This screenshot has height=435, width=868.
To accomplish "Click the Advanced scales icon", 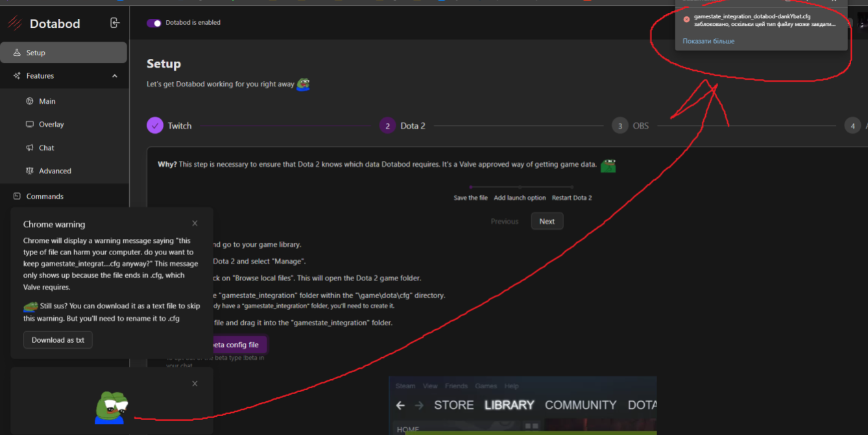I will click(x=29, y=170).
